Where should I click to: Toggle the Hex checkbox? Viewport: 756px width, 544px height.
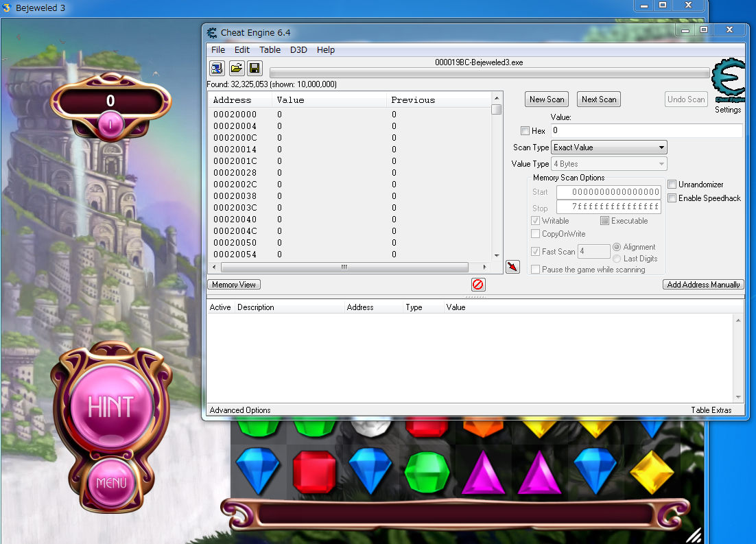point(525,131)
